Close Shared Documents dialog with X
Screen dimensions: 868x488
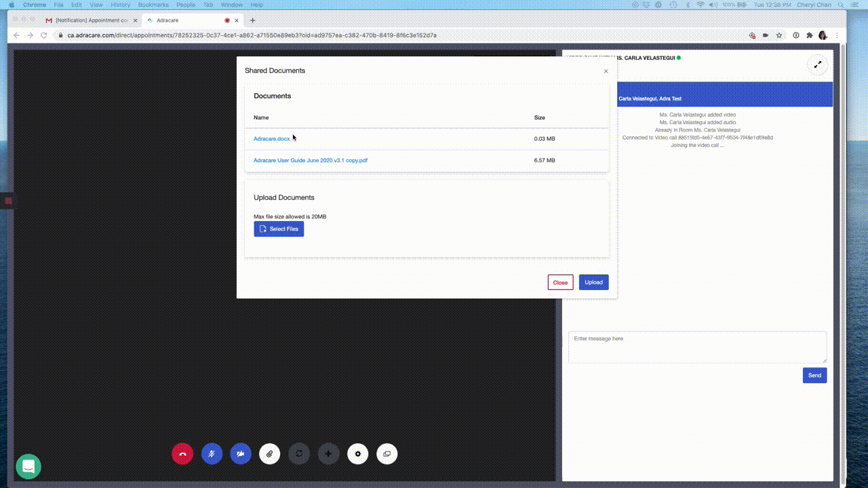(606, 71)
